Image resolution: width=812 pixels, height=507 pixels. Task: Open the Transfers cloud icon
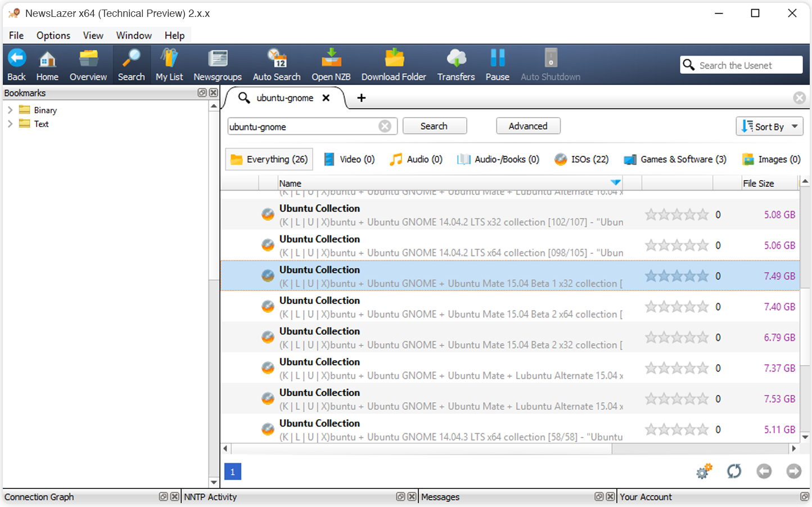tap(456, 59)
